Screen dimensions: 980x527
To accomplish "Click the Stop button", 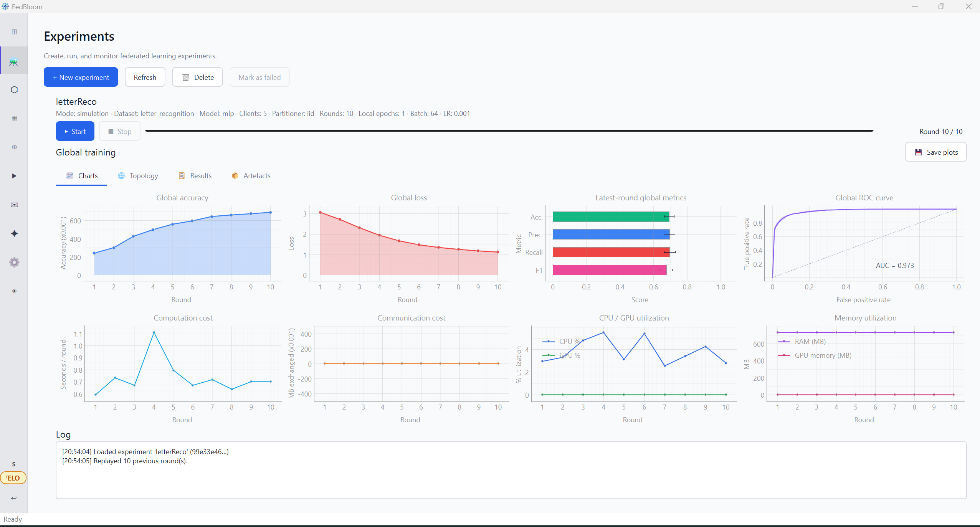I will (120, 131).
